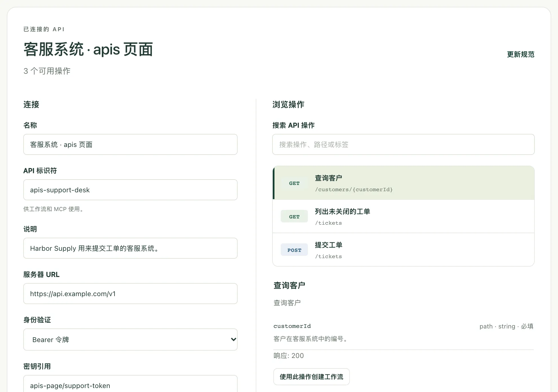Click the GET badge beside 列出未关闭的工单
This screenshot has width=558, height=392.
coord(294,216)
